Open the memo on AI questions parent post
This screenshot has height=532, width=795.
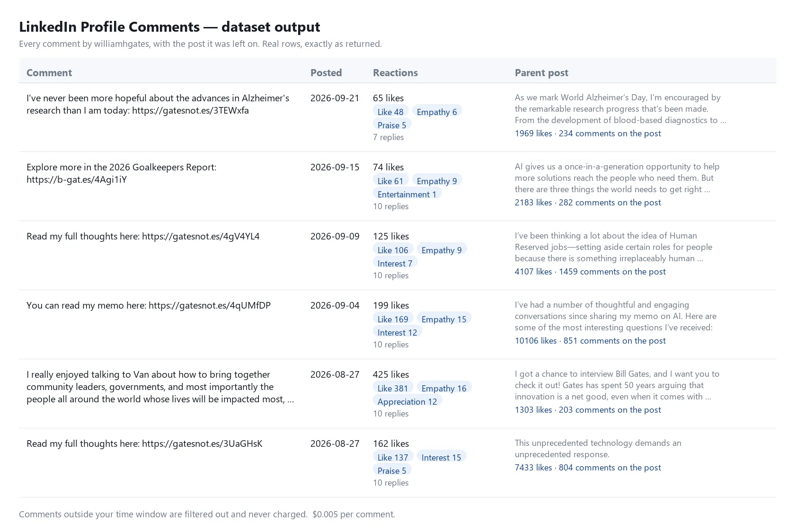click(616, 316)
